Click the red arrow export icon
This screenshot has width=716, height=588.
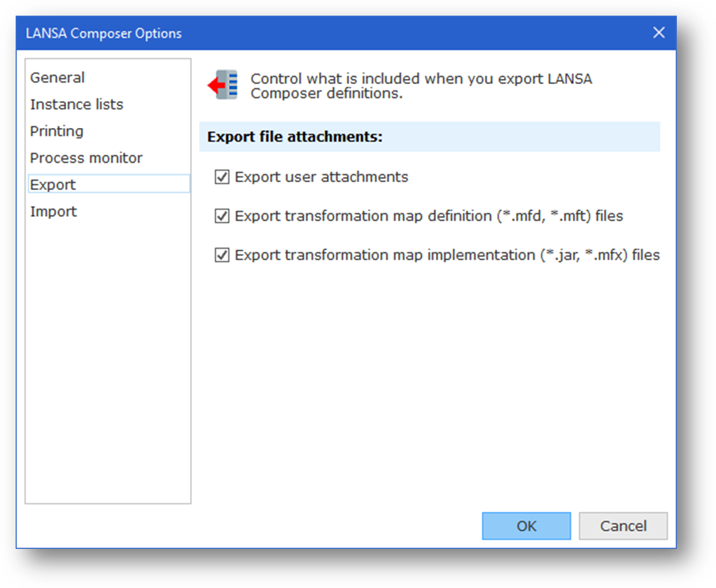tap(223, 85)
